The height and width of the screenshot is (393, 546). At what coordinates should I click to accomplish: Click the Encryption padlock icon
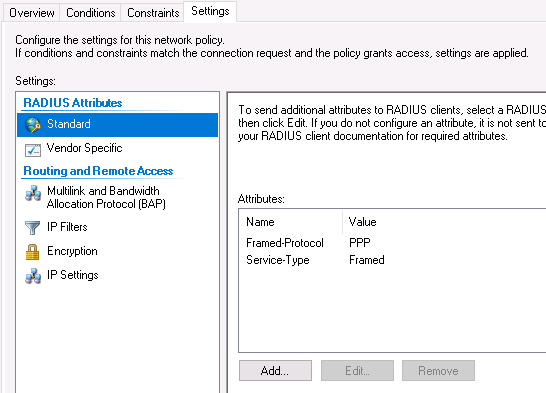33,252
